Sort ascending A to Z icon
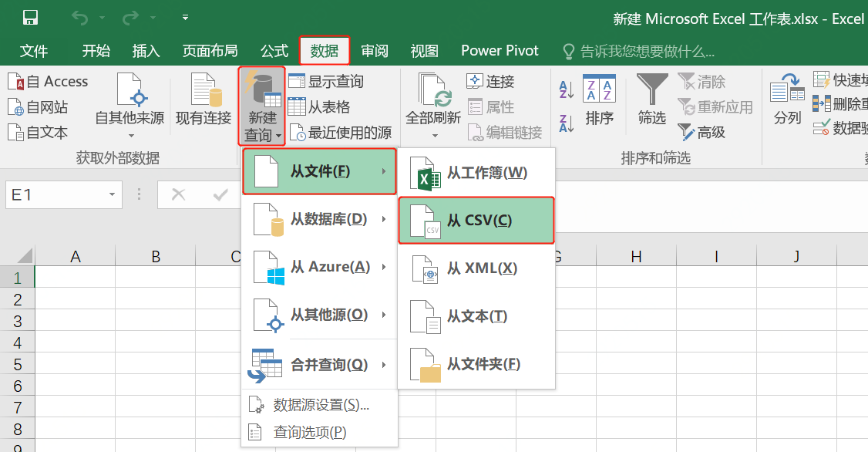The image size is (868, 452). [566, 89]
